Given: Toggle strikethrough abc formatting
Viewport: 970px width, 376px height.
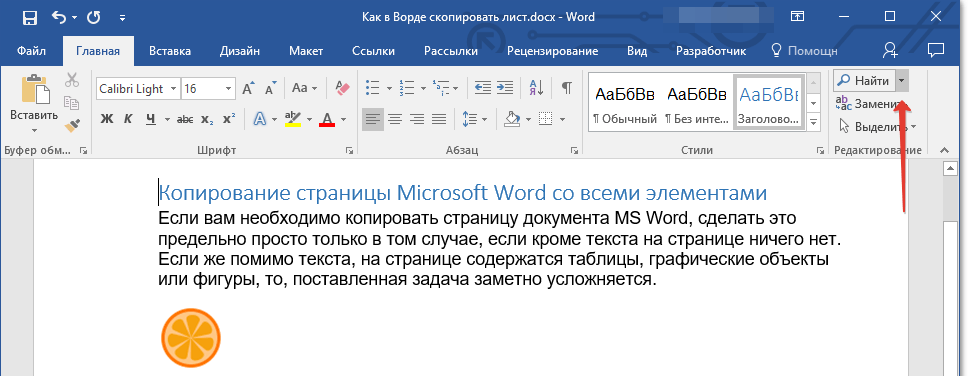Looking at the screenshot, I should pos(184,119).
